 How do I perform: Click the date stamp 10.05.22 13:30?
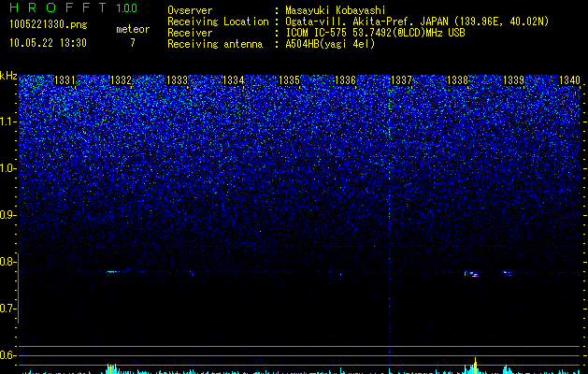(x=48, y=43)
